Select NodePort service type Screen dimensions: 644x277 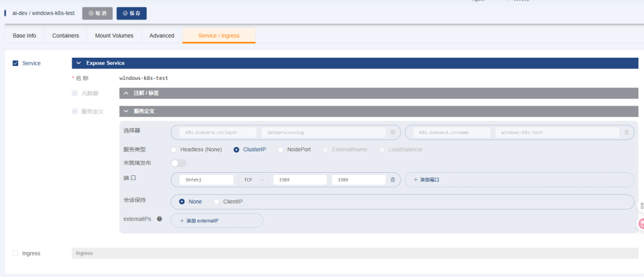(x=281, y=149)
